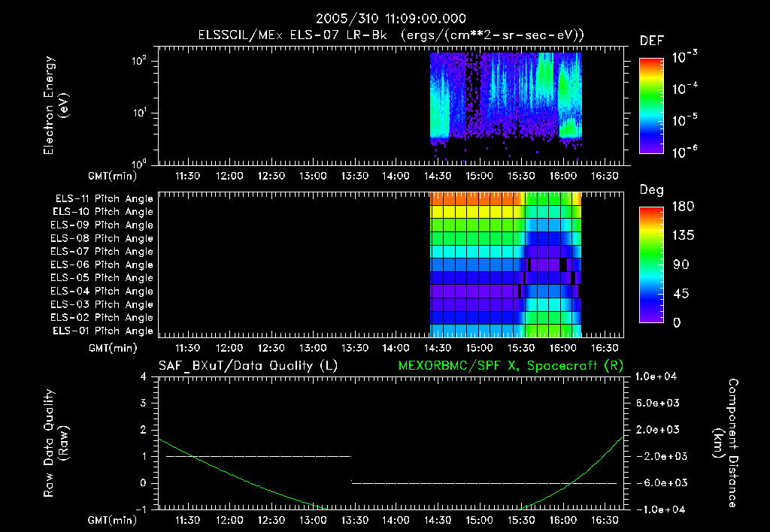770x532 pixels.
Task: Click the Electron Energy (eV) axis label
Action: tap(56, 105)
